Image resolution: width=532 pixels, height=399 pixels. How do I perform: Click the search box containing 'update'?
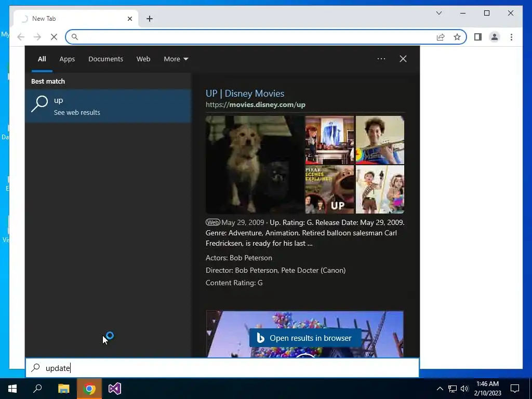[x=222, y=368]
